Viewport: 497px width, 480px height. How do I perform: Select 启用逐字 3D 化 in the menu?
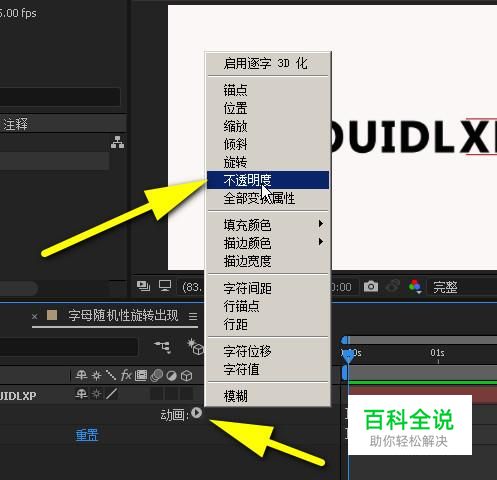pos(268,63)
